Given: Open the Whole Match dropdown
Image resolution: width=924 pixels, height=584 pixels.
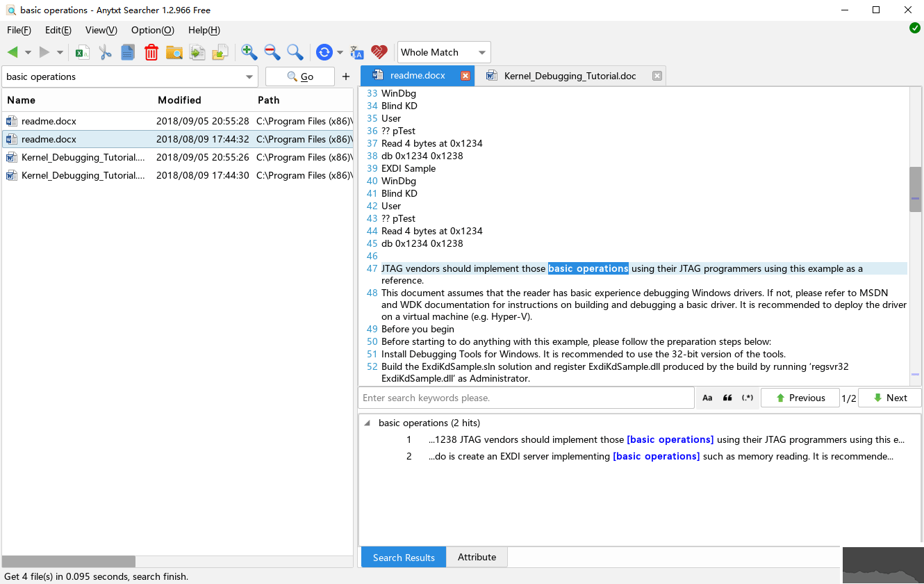Looking at the screenshot, I should pyautogui.click(x=443, y=51).
